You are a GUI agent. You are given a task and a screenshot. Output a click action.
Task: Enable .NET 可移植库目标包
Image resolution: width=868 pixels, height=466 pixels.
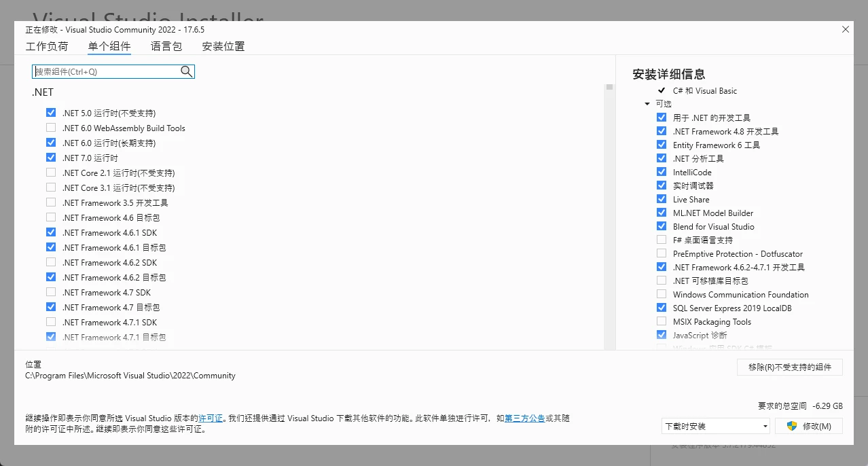click(x=662, y=281)
